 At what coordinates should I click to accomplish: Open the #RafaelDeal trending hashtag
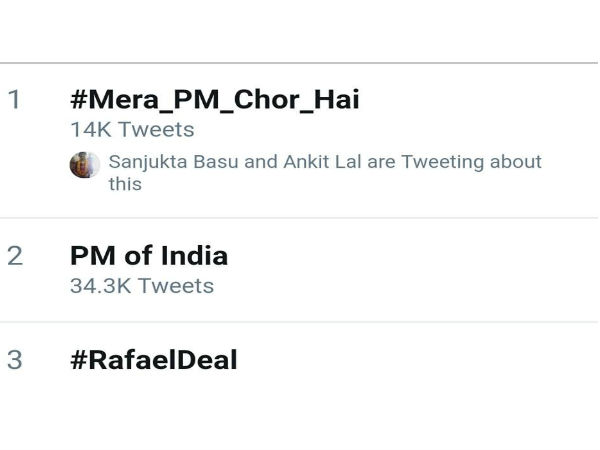pos(153,360)
